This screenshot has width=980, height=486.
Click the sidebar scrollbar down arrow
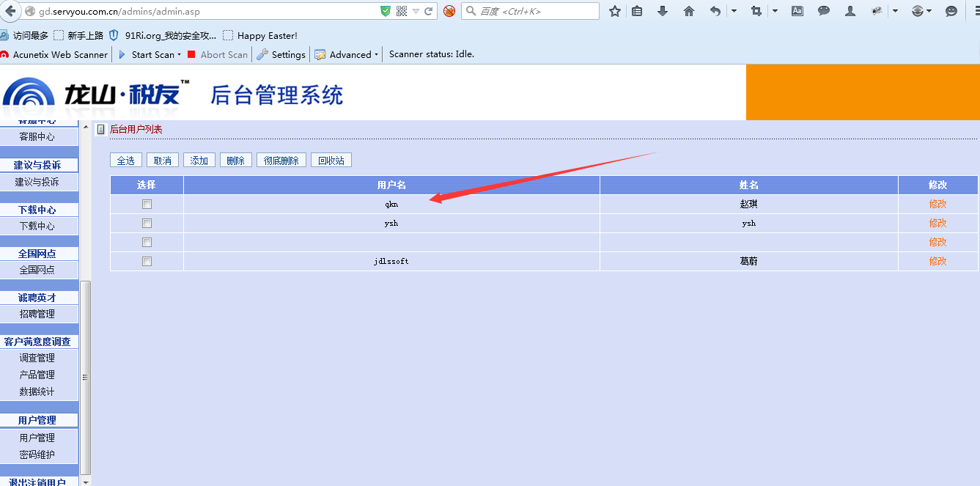86,482
